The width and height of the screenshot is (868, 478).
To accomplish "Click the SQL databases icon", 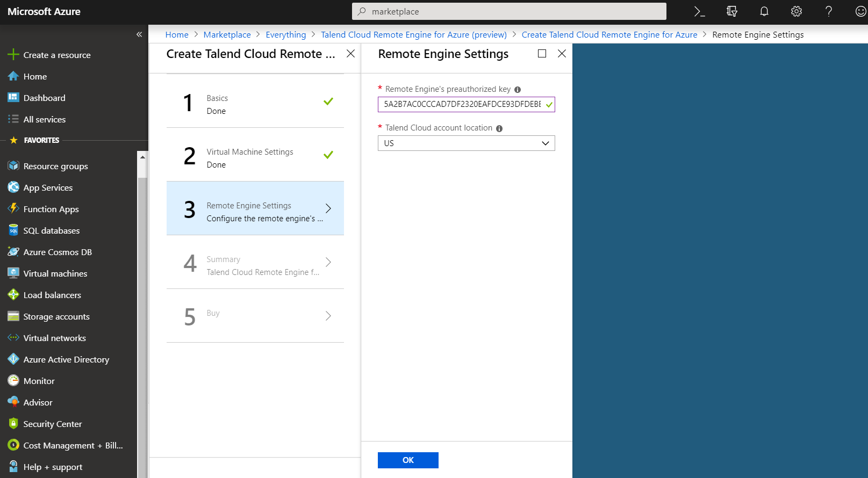I will click(13, 230).
